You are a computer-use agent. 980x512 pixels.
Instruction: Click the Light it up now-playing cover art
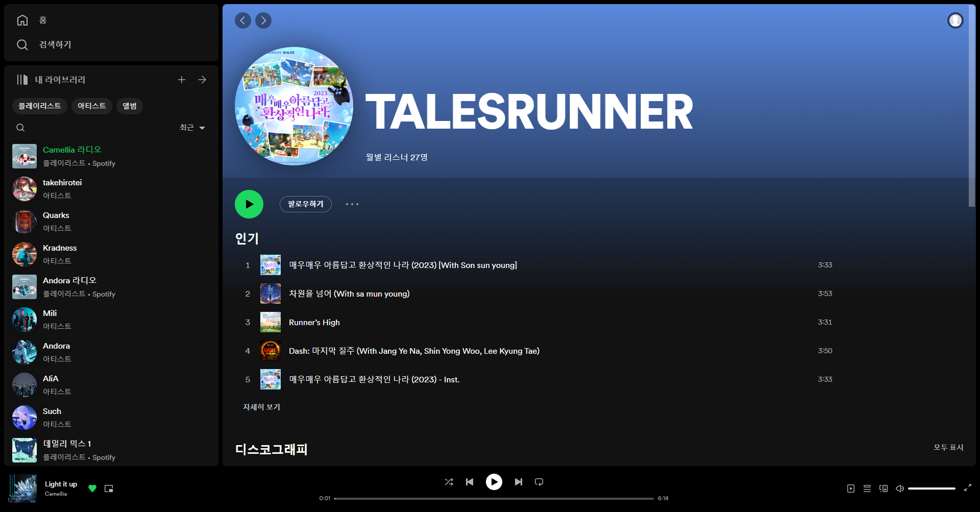pyautogui.click(x=22, y=489)
